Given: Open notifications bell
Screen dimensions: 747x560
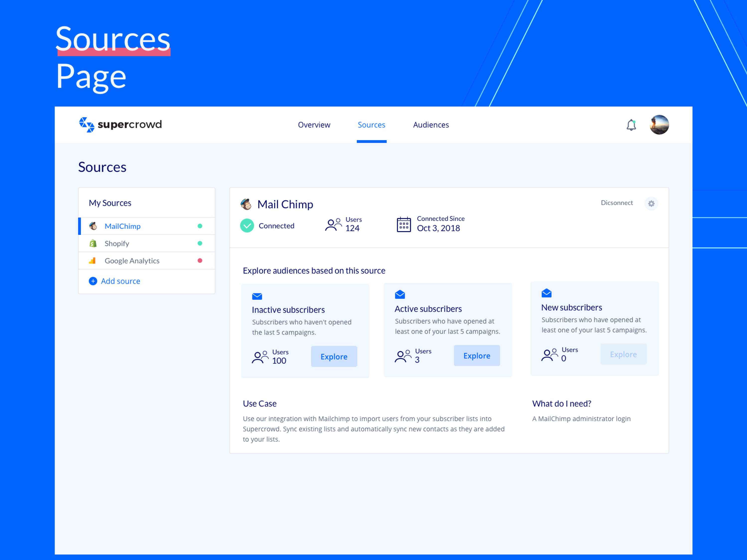Looking at the screenshot, I should pos(631,125).
